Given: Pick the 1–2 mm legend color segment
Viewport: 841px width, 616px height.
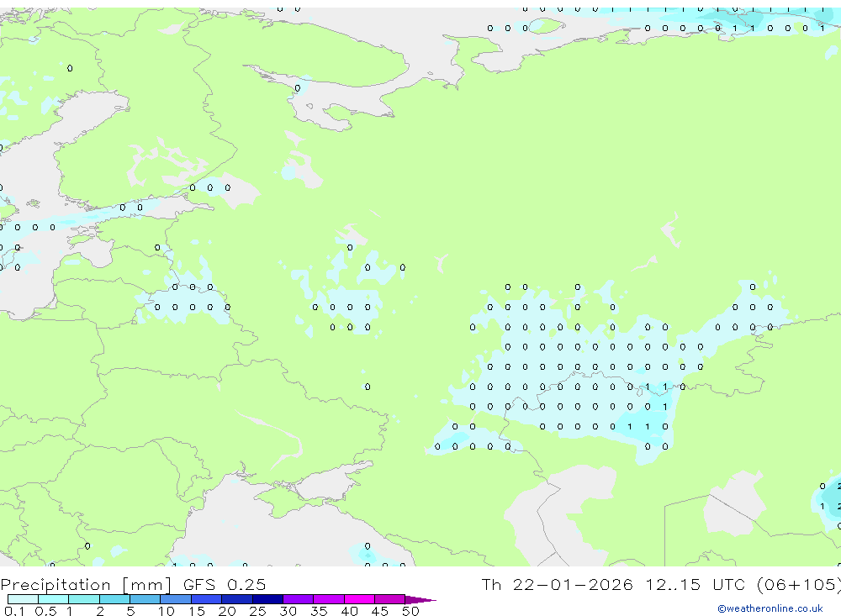Looking at the screenshot, I should tap(83, 599).
